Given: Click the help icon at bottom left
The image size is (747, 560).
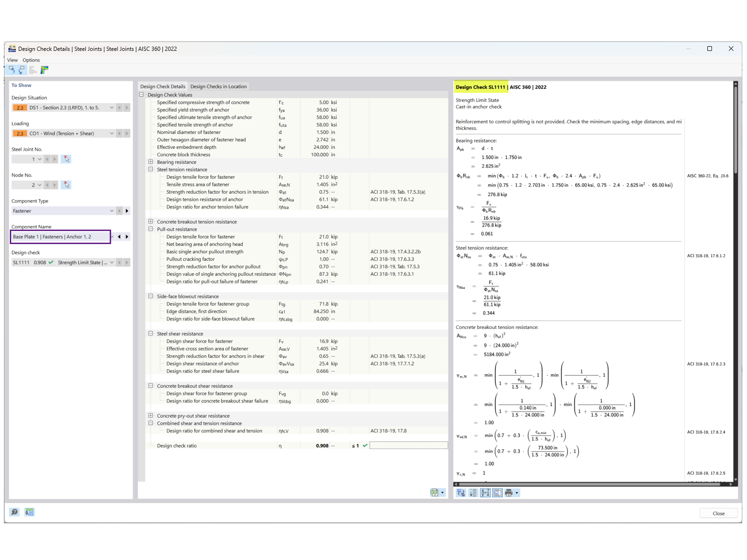Looking at the screenshot, I should pyautogui.click(x=14, y=512).
